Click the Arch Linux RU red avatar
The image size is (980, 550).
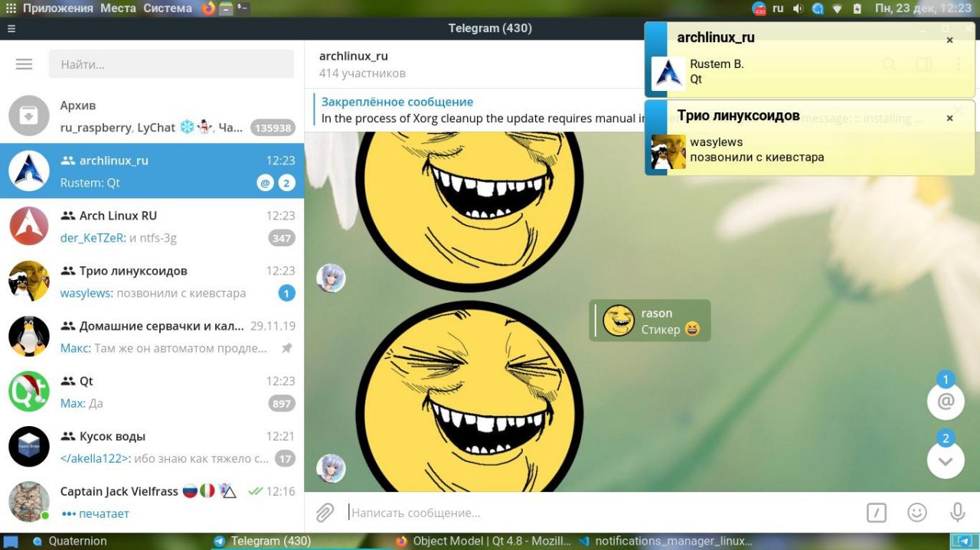click(29, 226)
